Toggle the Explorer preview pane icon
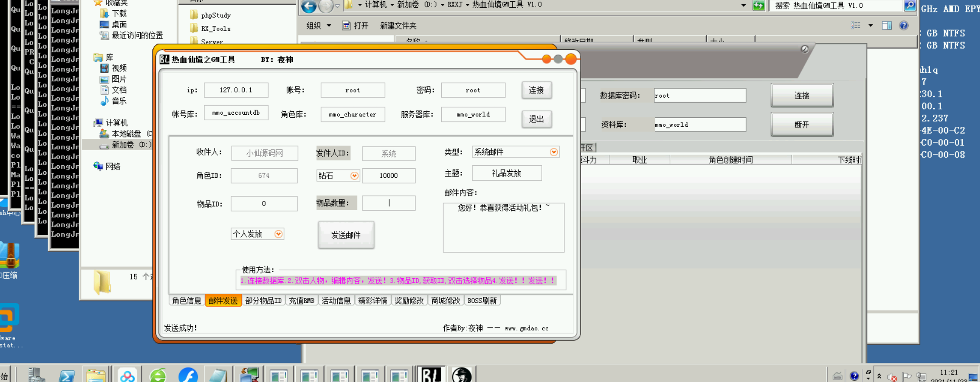This screenshot has width=980, height=382. click(886, 26)
